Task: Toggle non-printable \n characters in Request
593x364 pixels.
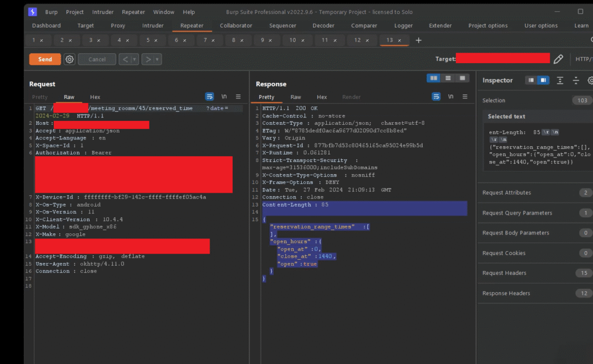Action: (x=224, y=97)
